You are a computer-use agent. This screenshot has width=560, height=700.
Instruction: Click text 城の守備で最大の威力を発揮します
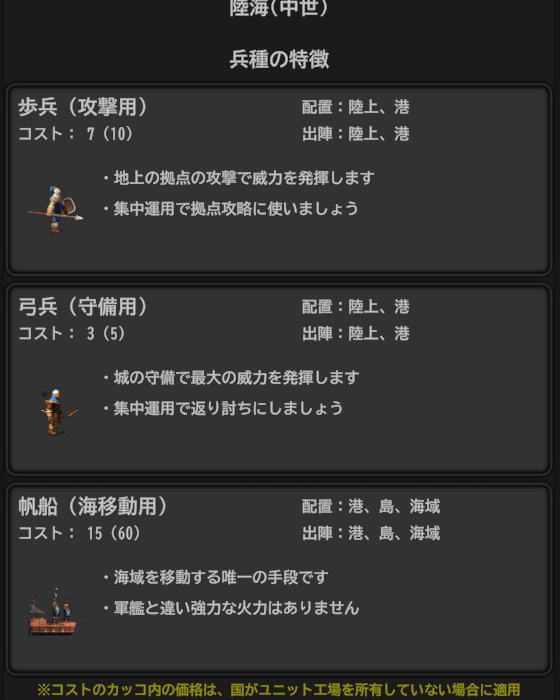pyautogui.click(x=236, y=377)
